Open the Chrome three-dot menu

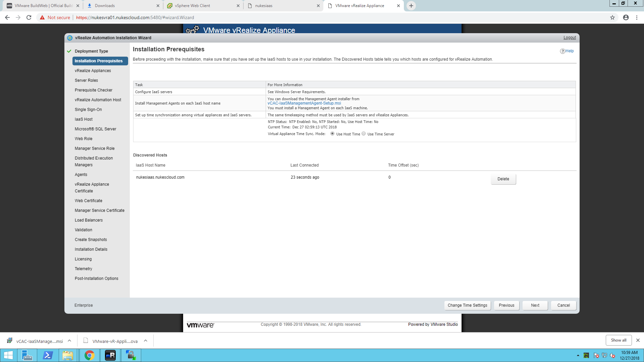point(637,17)
